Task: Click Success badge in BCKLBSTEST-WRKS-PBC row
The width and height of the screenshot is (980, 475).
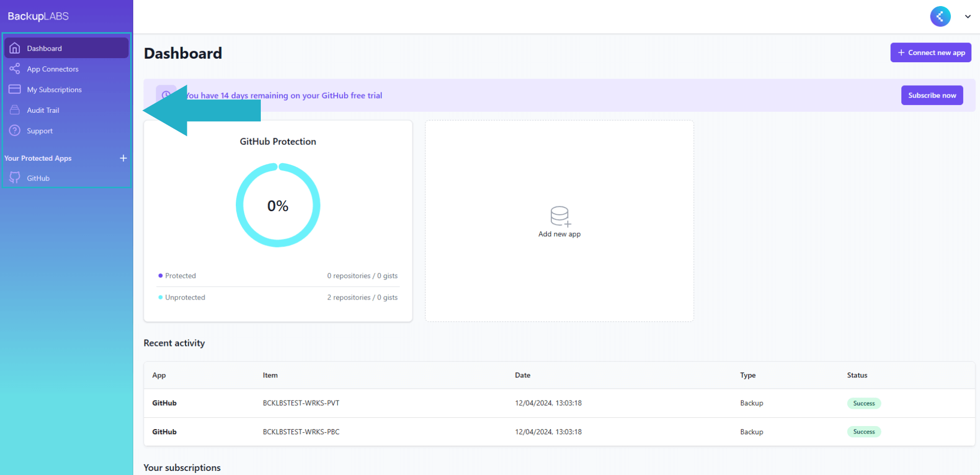Action: [x=864, y=432]
